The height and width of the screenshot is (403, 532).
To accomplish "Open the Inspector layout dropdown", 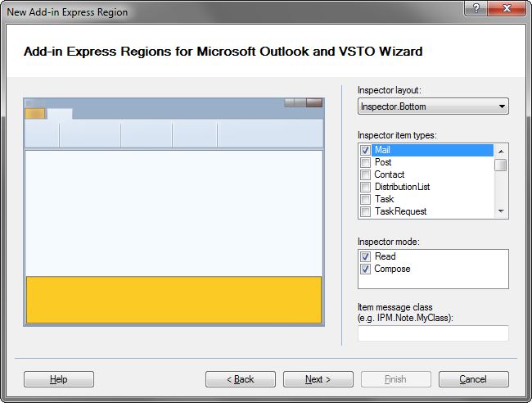I will click(433, 106).
